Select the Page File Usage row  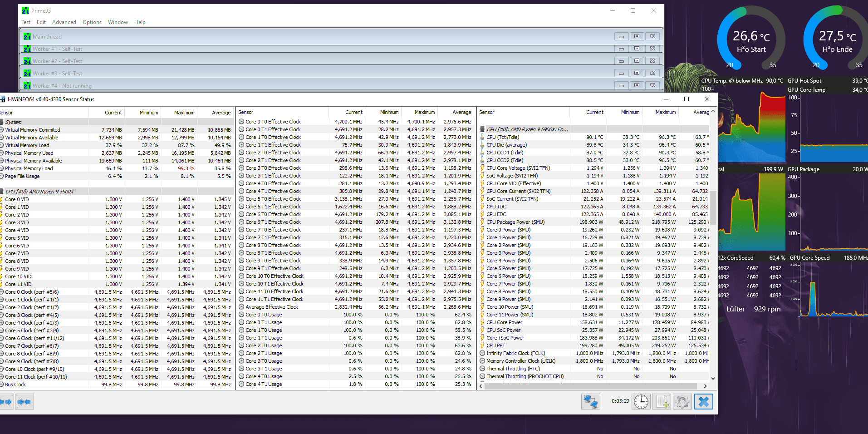pyautogui.click(x=117, y=176)
